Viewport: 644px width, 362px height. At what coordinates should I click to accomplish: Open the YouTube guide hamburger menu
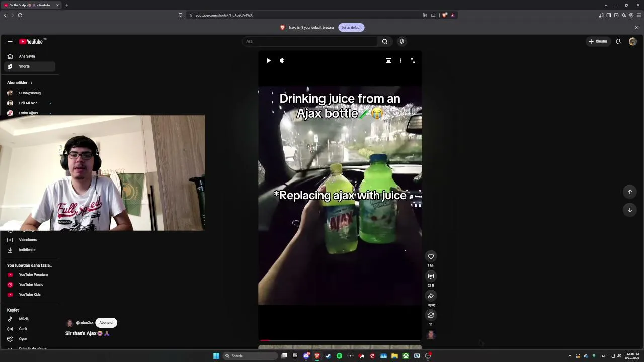10,41
